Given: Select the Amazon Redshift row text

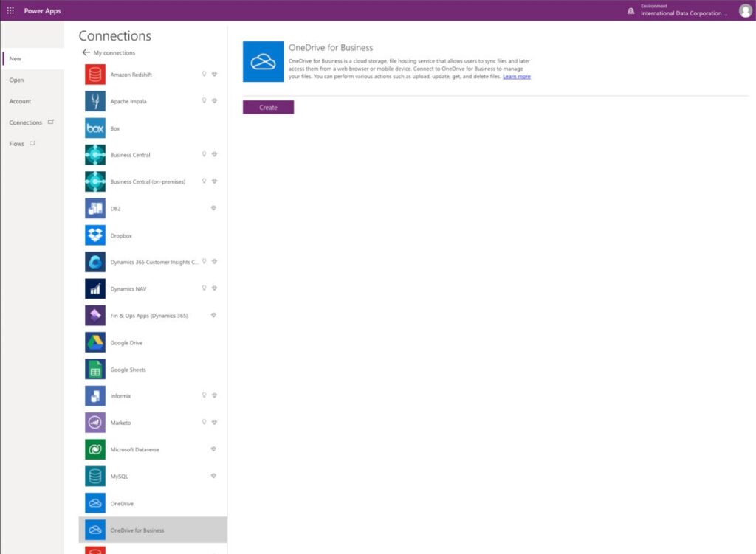Looking at the screenshot, I should coord(131,75).
